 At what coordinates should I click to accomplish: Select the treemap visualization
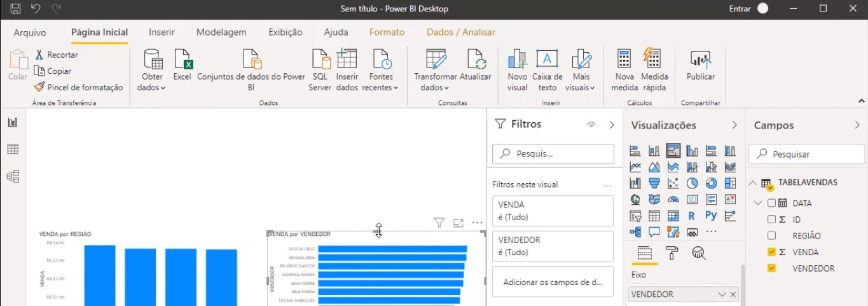point(730,183)
